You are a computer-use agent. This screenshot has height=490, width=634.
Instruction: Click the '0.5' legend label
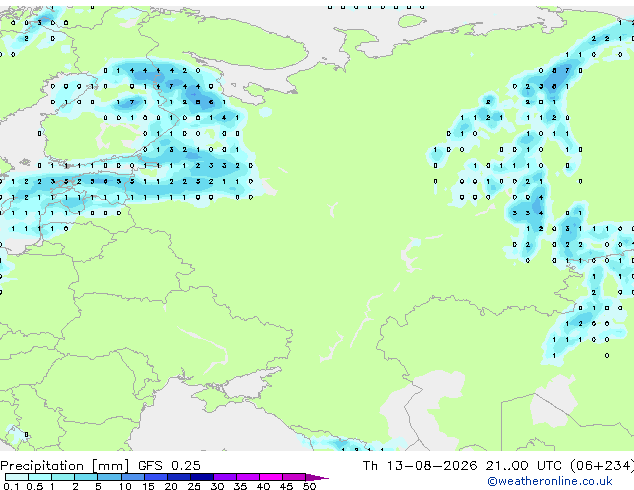click(35, 486)
